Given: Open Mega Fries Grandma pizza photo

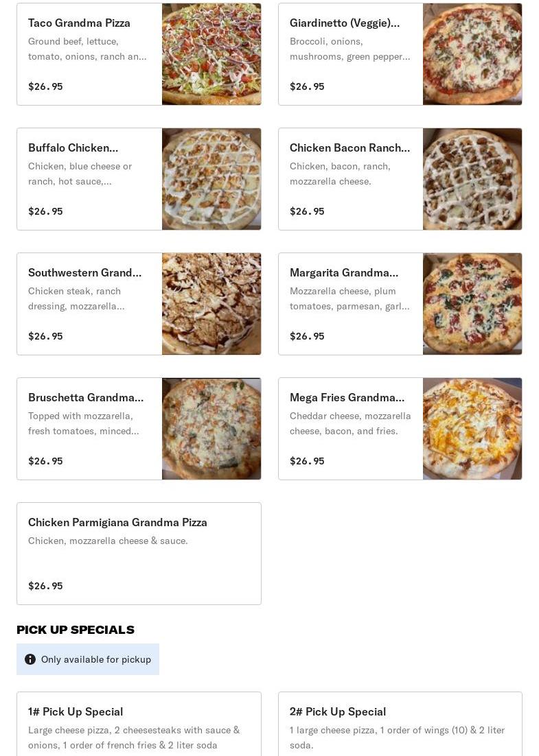Looking at the screenshot, I should tap(472, 429).
